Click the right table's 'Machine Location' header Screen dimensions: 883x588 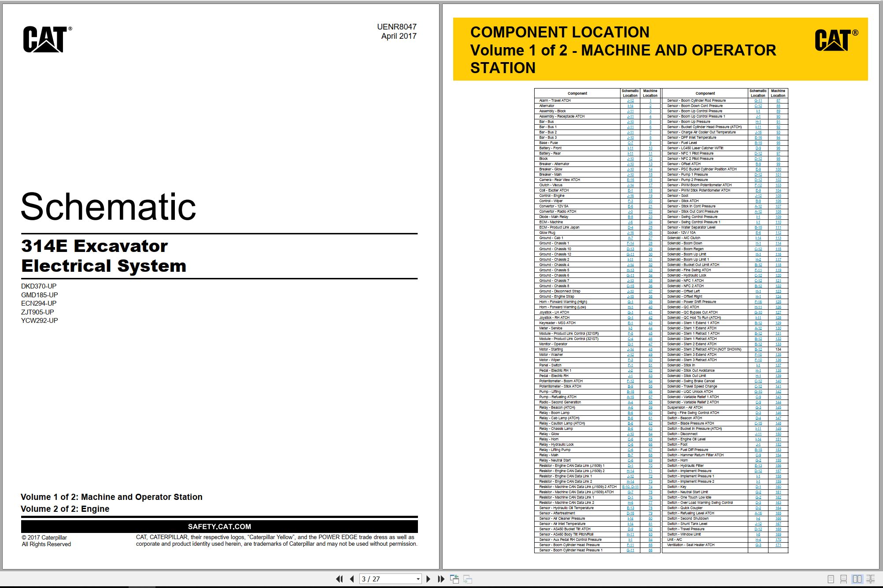[778, 93]
